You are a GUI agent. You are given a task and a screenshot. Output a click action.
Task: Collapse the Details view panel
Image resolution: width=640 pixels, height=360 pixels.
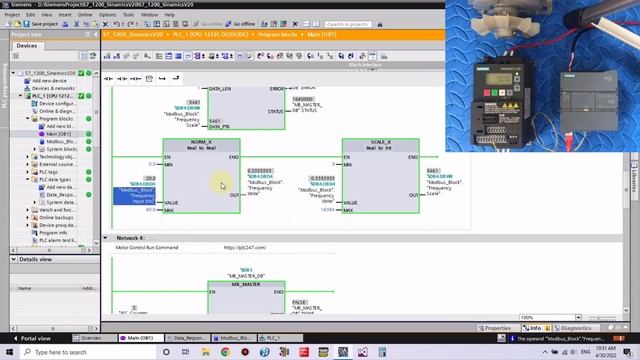[13, 260]
